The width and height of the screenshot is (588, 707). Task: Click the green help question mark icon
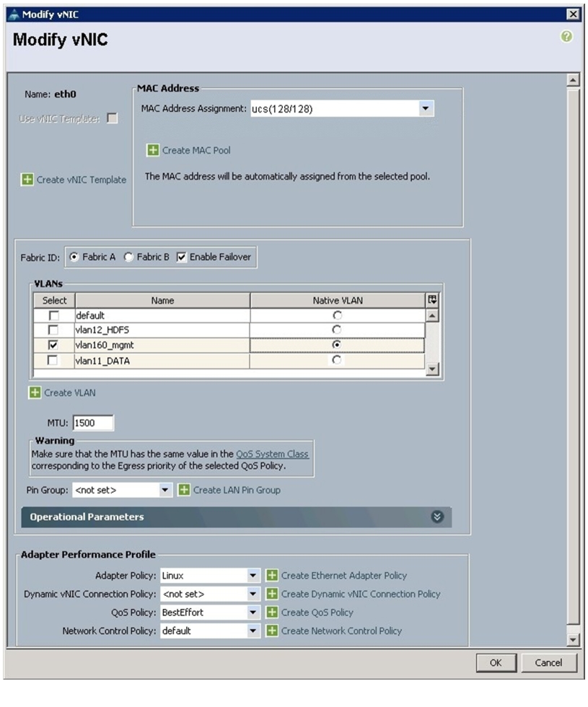(566, 36)
